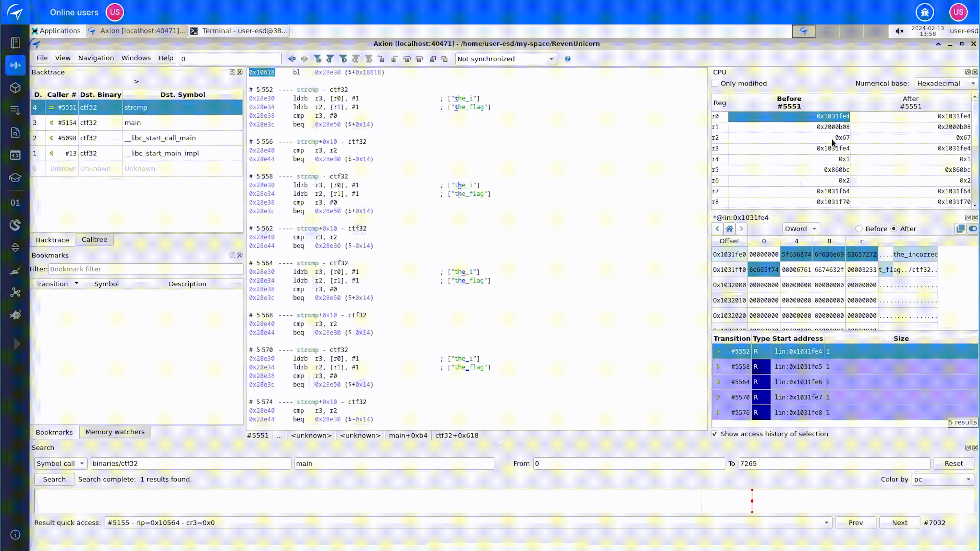Switch to the Calltree tab
Viewport: 980px width, 551px height.
click(94, 239)
